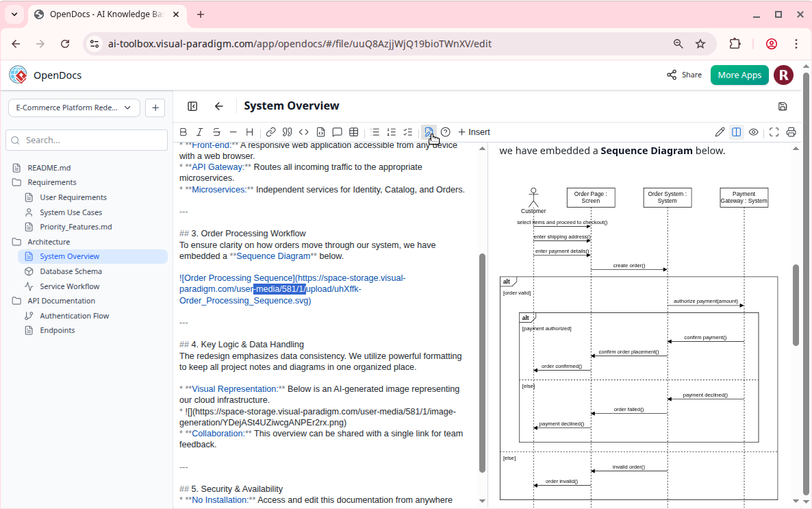The width and height of the screenshot is (812, 509).
Task: Apply strikethrough to the text
Action: tap(216, 132)
